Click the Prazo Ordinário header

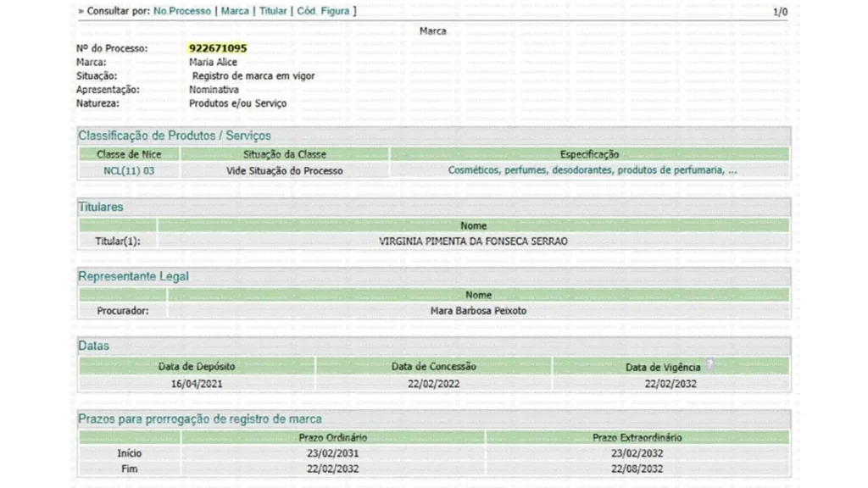click(332, 438)
